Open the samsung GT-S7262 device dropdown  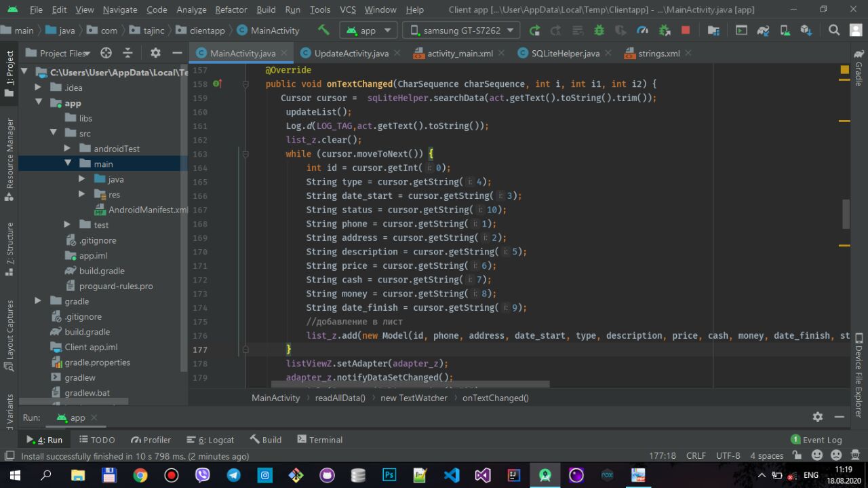coord(461,31)
